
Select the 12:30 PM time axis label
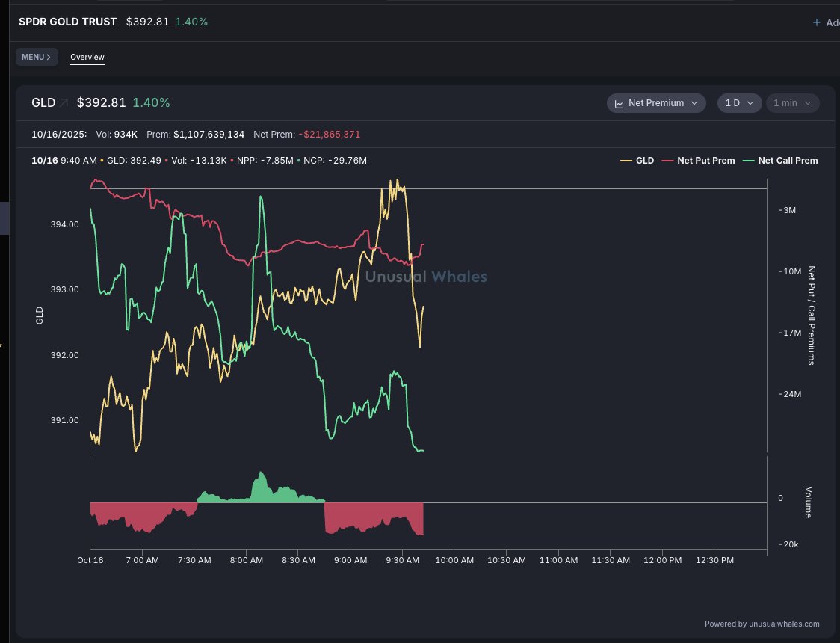pyautogui.click(x=714, y=560)
